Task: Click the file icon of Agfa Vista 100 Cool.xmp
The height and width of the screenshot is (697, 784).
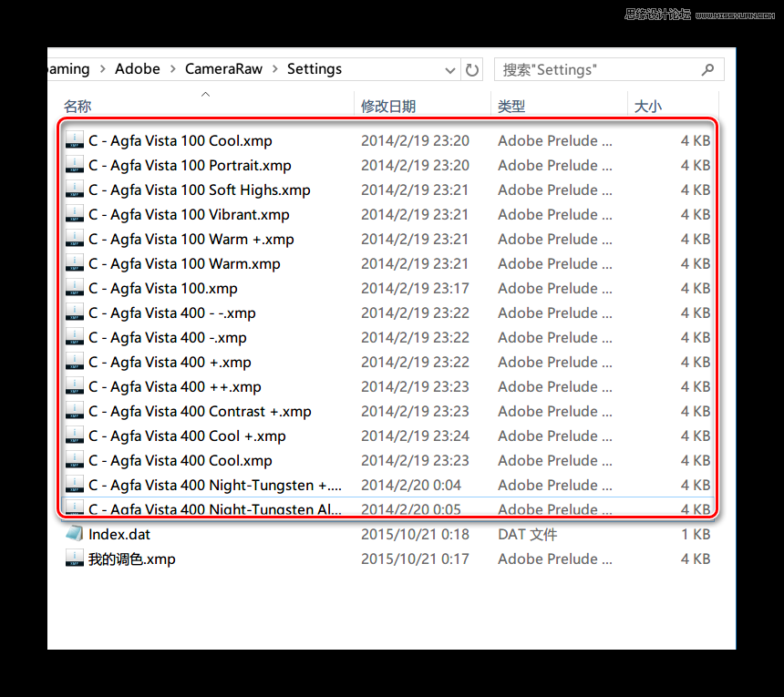Action: (x=75, y=140)
